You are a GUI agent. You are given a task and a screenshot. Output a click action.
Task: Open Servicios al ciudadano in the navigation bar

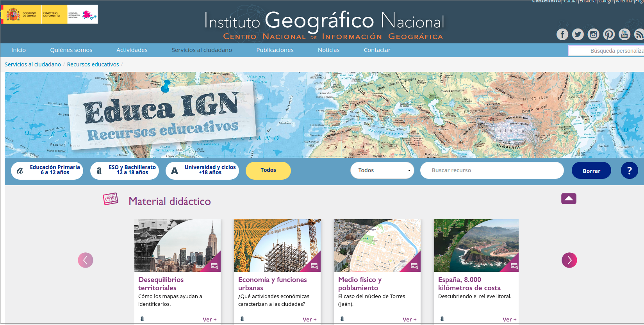[202, 50]
